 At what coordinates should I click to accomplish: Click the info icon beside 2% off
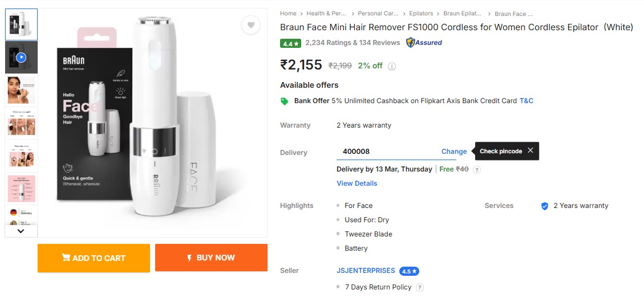click(392, 66)
